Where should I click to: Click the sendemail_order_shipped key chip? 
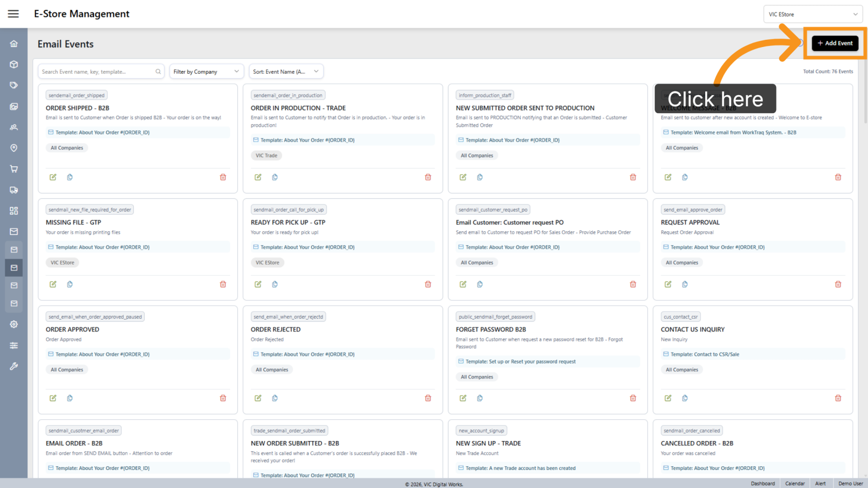click(76, 96)
